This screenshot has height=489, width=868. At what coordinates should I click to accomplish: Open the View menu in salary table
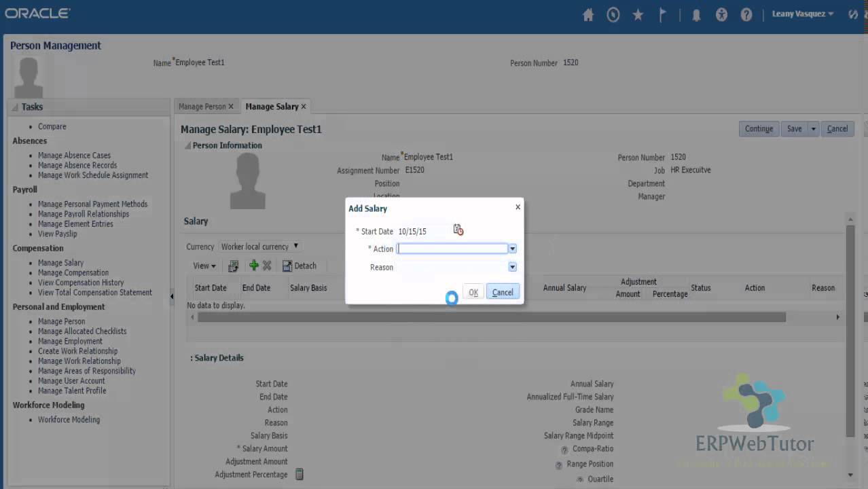(204, 266)
